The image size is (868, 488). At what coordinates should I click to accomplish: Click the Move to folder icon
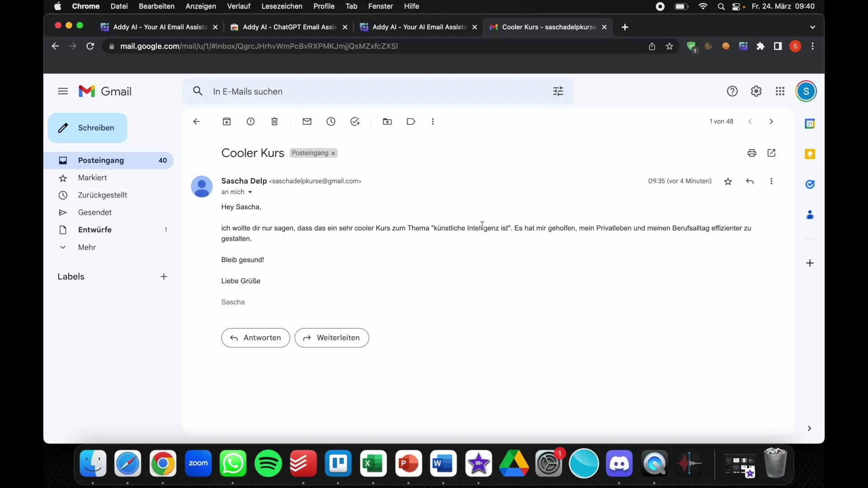coord(387,122)
